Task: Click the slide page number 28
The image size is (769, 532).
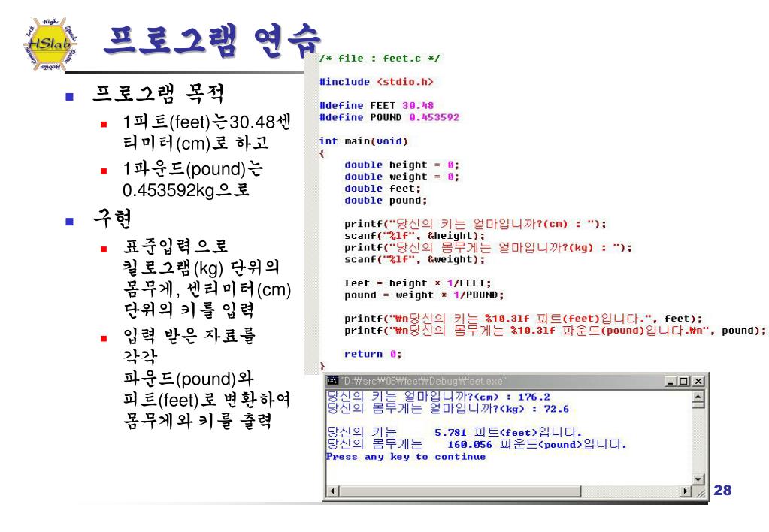Action: coord(722,491)
